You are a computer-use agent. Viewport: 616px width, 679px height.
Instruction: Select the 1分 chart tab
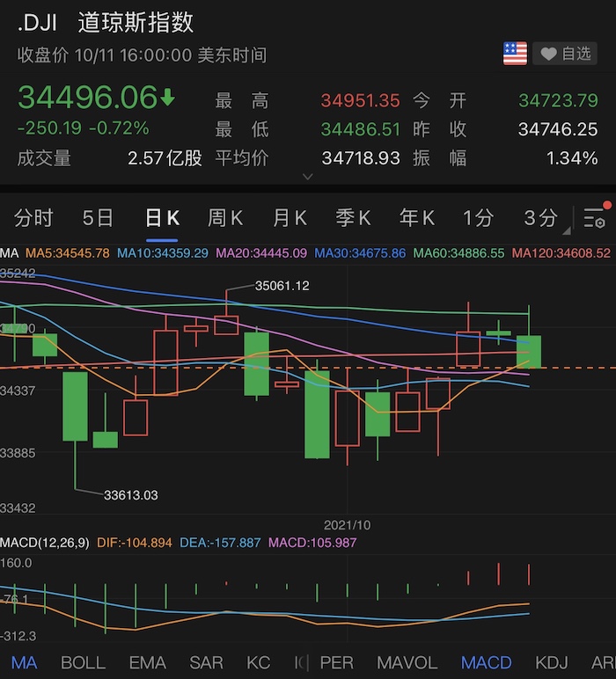click(478, 217)
